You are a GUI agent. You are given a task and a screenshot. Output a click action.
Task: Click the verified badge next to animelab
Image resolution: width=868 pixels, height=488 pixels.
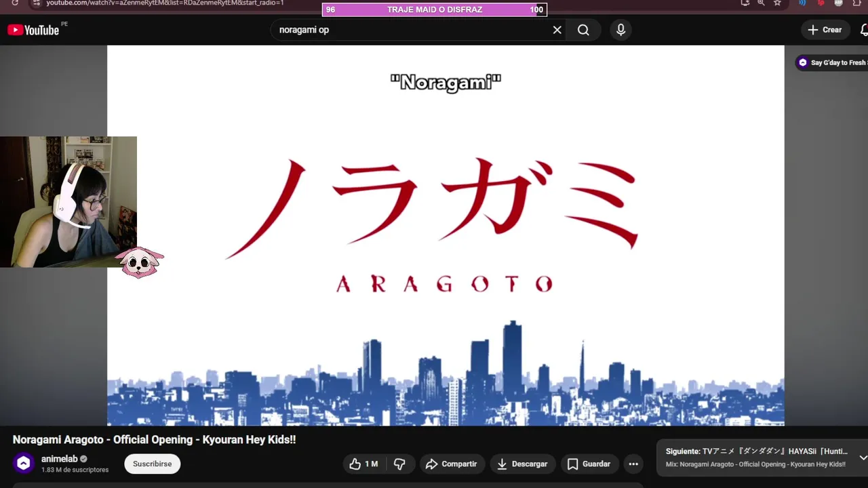[x=84, y=459]
